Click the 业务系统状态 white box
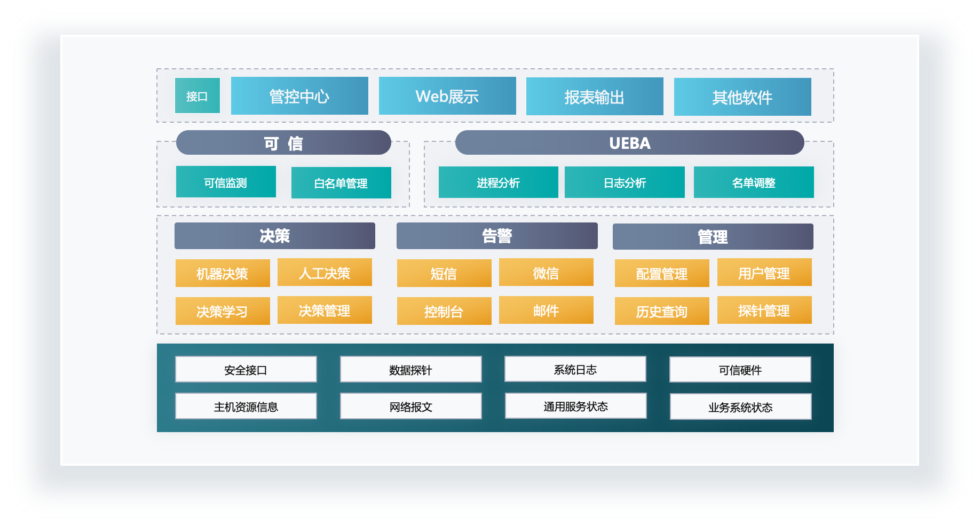This screenshot has width=980, height=526. coord(740,407)
